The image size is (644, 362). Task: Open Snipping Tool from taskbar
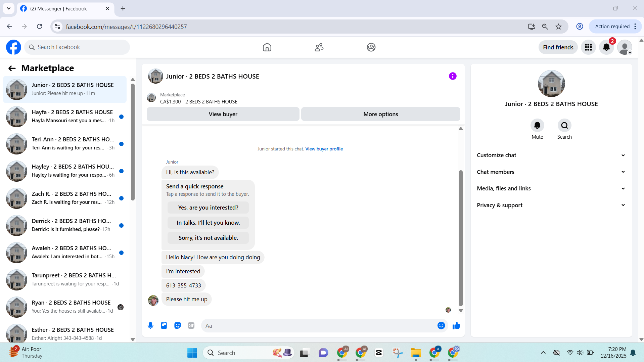click(x=398, y=353)
